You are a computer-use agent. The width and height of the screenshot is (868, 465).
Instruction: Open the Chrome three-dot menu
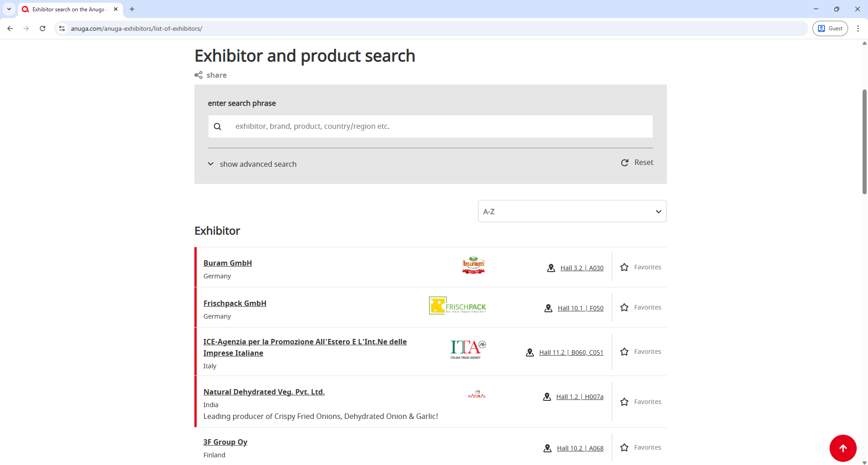(859, 28)
